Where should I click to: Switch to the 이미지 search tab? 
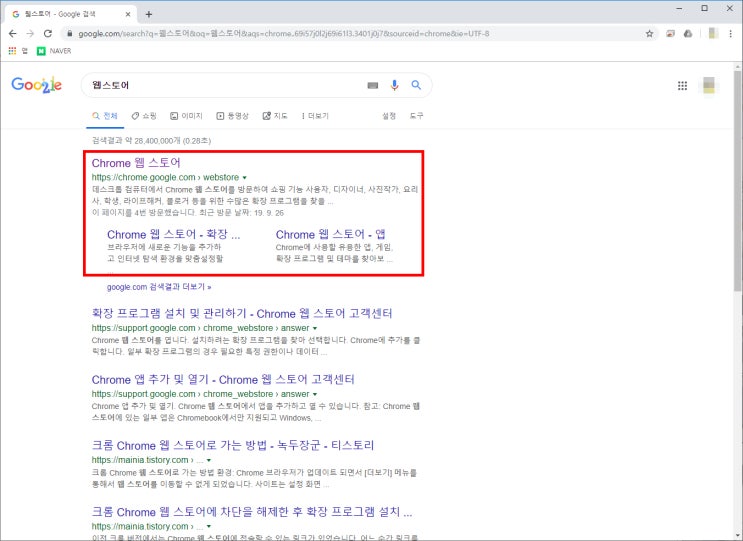pos(186,116)
